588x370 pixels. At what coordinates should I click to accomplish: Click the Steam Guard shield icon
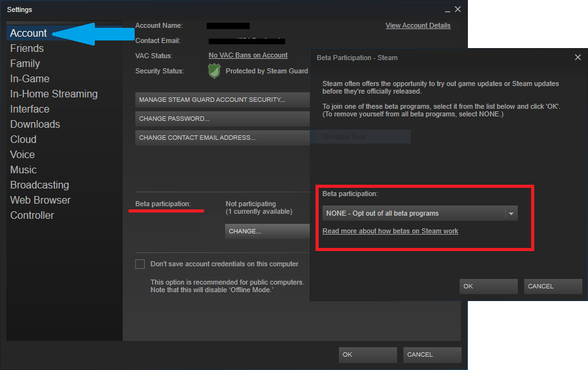point(214,71)
